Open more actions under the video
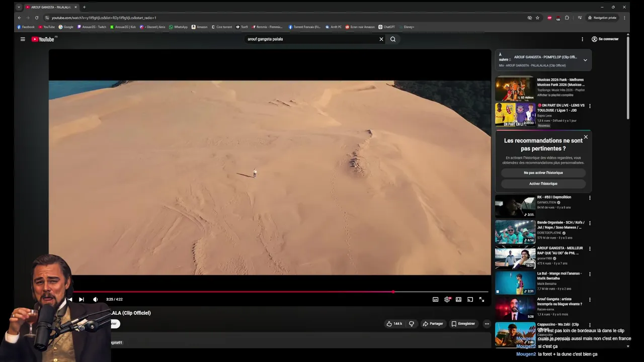 487,324
